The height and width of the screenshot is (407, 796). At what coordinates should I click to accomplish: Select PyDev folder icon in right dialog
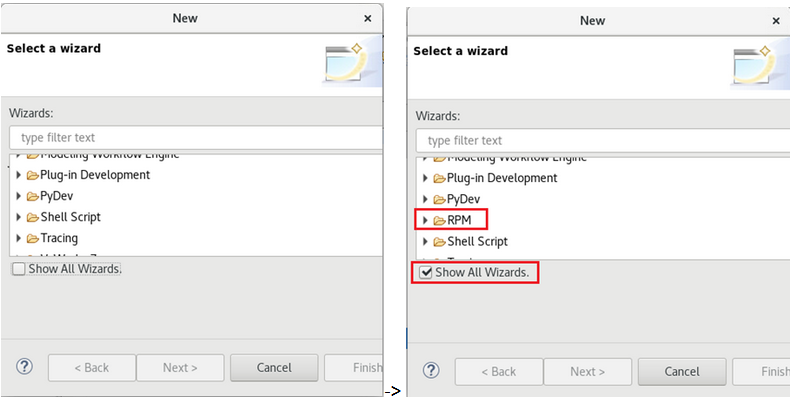[x=440, y=199]
